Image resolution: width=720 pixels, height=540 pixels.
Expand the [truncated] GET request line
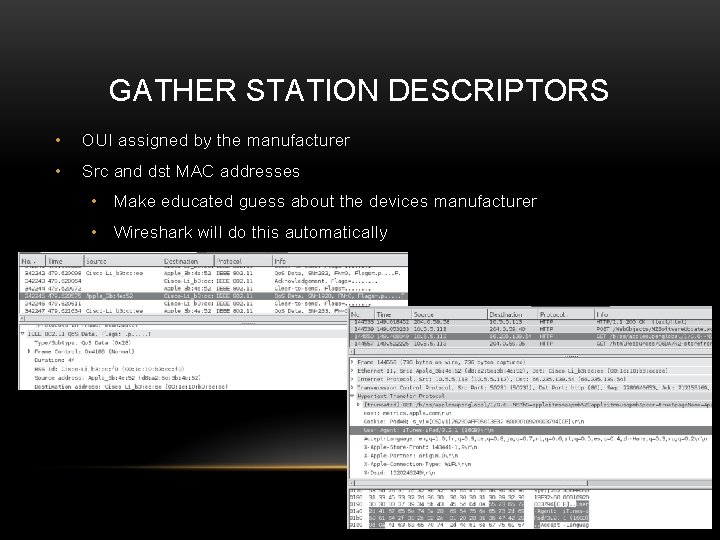pos(359,405)
